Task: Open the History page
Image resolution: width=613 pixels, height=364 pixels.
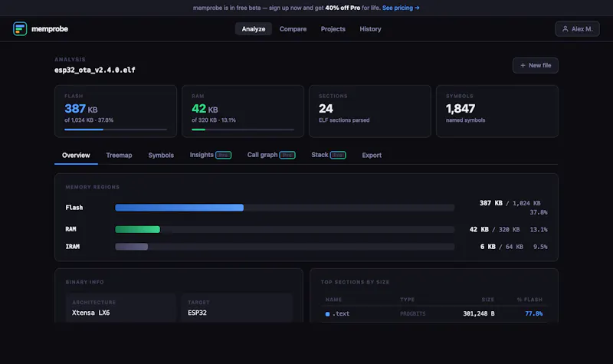Action: (370, 29)
